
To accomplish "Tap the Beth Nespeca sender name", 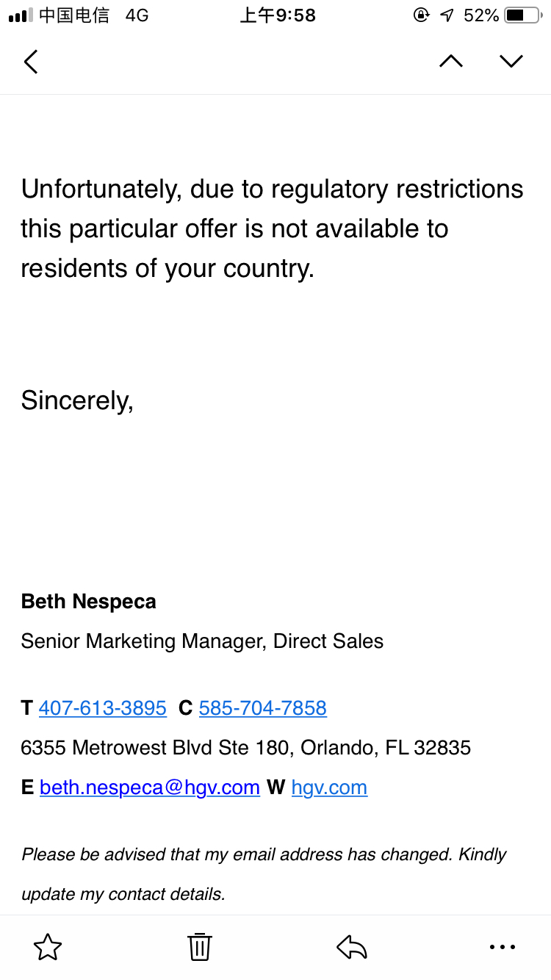I will [89, 602].
